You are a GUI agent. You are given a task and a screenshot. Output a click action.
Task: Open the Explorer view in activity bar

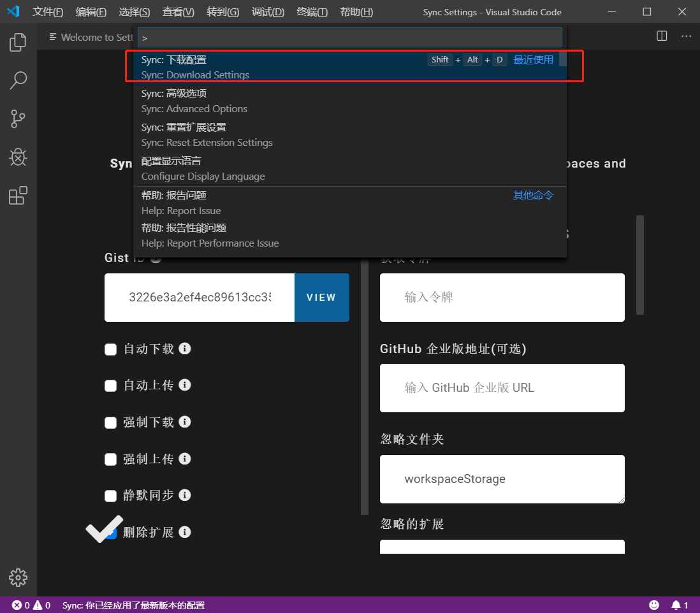[x=18, y=42]
